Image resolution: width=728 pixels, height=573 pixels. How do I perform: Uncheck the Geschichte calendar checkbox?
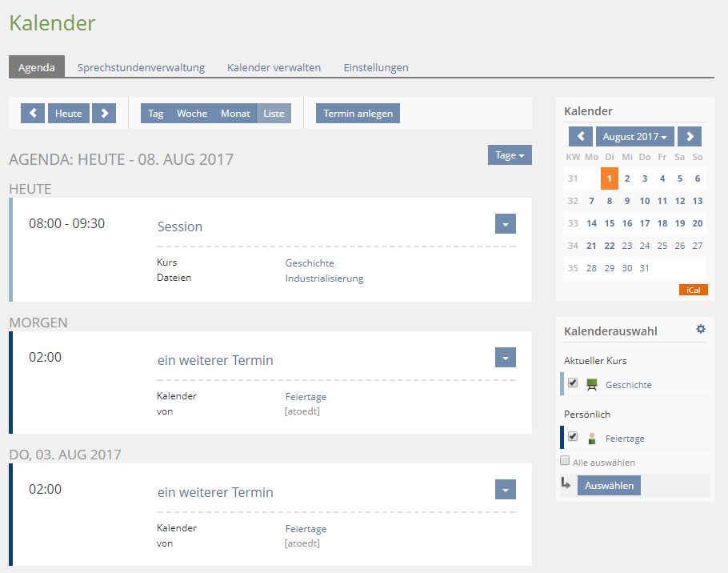pos(573,383)
